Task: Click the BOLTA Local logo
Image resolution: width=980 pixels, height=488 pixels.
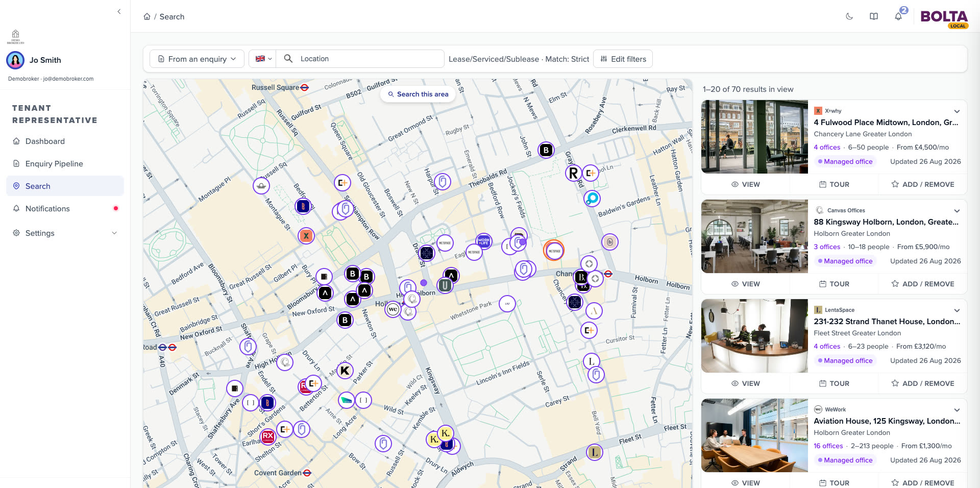Action: (x=944, y=19)
